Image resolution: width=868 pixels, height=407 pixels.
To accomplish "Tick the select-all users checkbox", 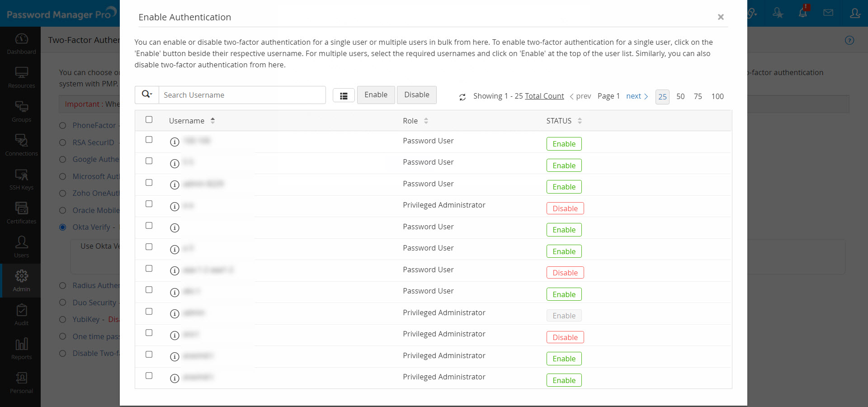I will coord(149,120).
